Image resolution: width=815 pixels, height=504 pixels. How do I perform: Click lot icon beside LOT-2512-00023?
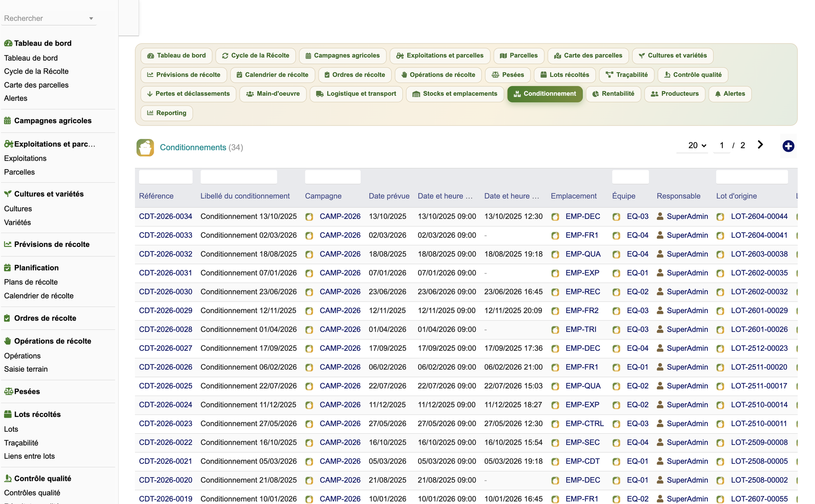[720, 349]
